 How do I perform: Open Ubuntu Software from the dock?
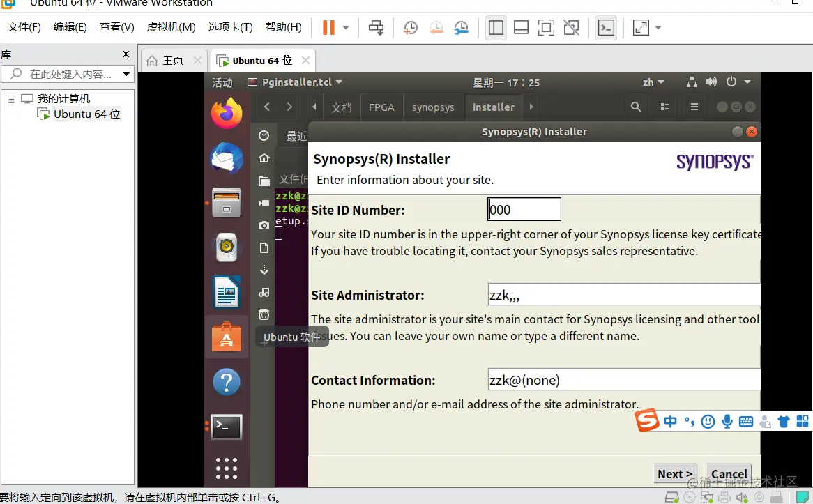coord(227,337)
